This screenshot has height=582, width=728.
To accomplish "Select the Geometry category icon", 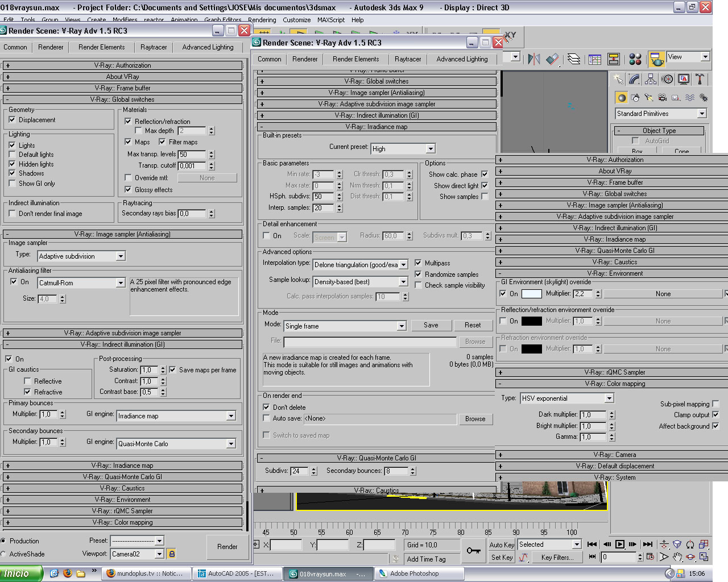I will [622, 98].
